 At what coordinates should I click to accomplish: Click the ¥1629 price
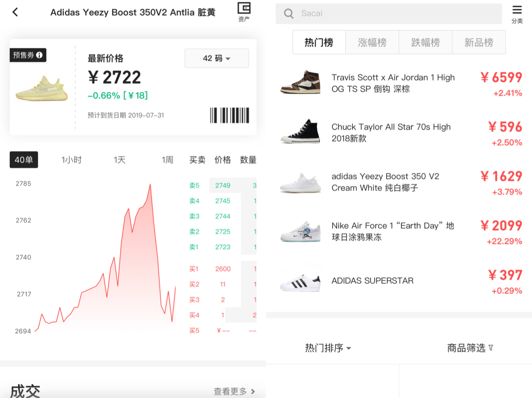(x=501, y=176)
